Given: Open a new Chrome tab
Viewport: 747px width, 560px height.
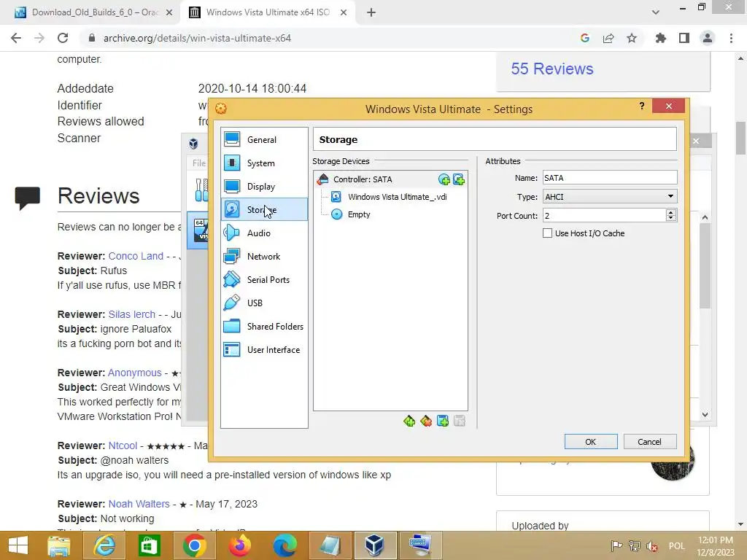Looking at the screenshot, I should point(371,12).
